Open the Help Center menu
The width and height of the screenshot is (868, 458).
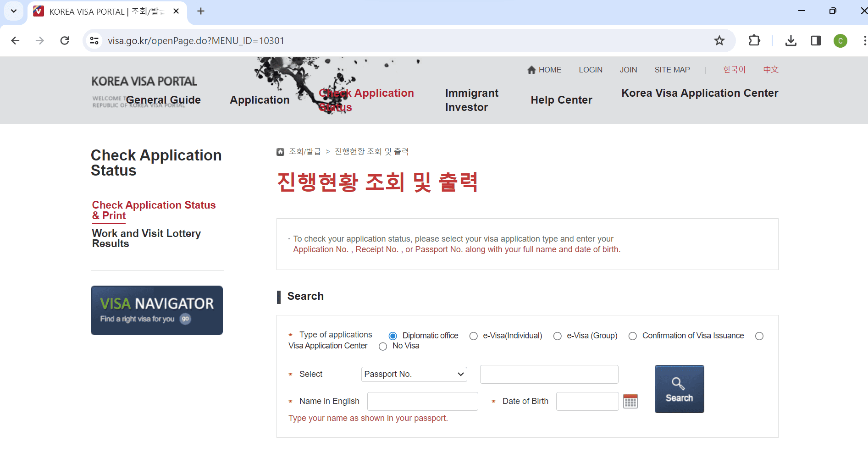[x=561, y=100]
